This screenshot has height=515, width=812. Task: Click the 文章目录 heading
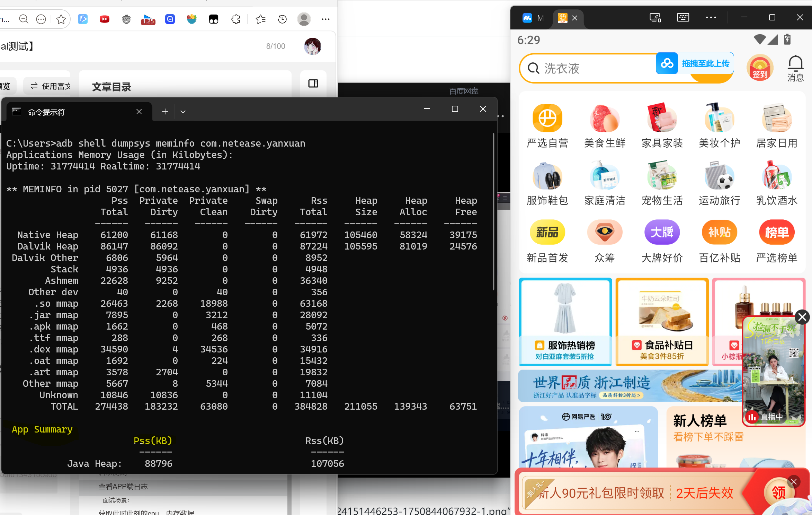point(111,87)
